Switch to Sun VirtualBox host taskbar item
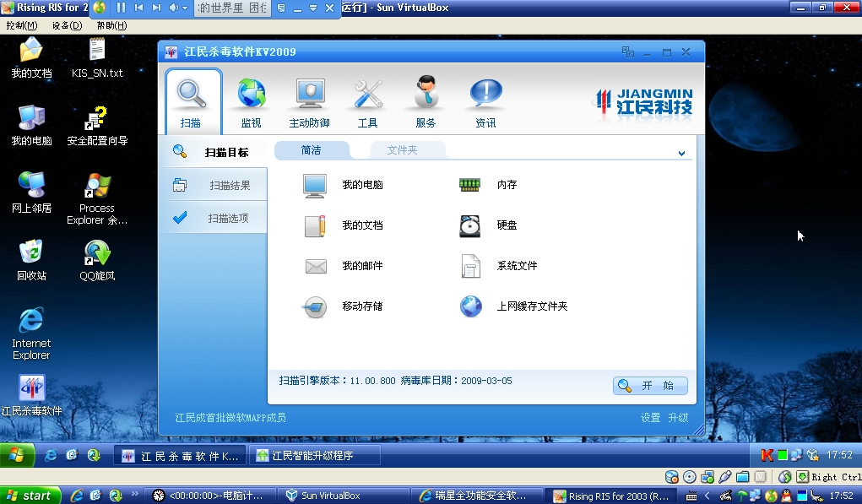862x504 pixels. [x=342, y=496]
